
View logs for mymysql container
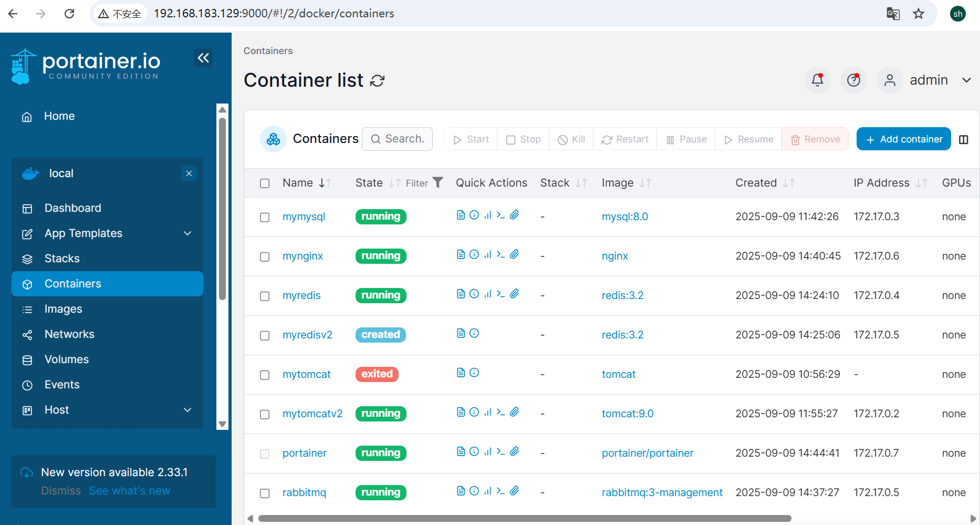pos(461,214)
